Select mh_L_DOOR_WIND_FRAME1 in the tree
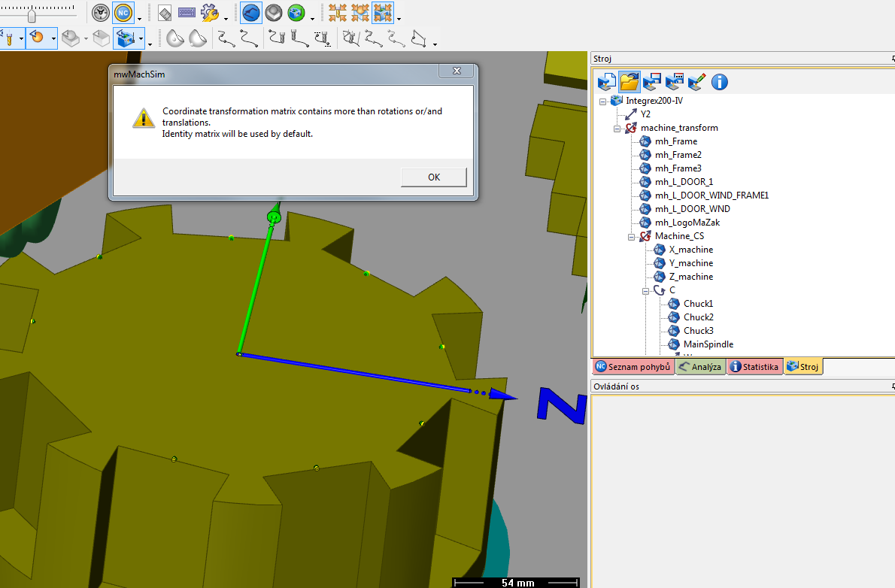This screenshot has height=588, width=895. coord(711,195)
